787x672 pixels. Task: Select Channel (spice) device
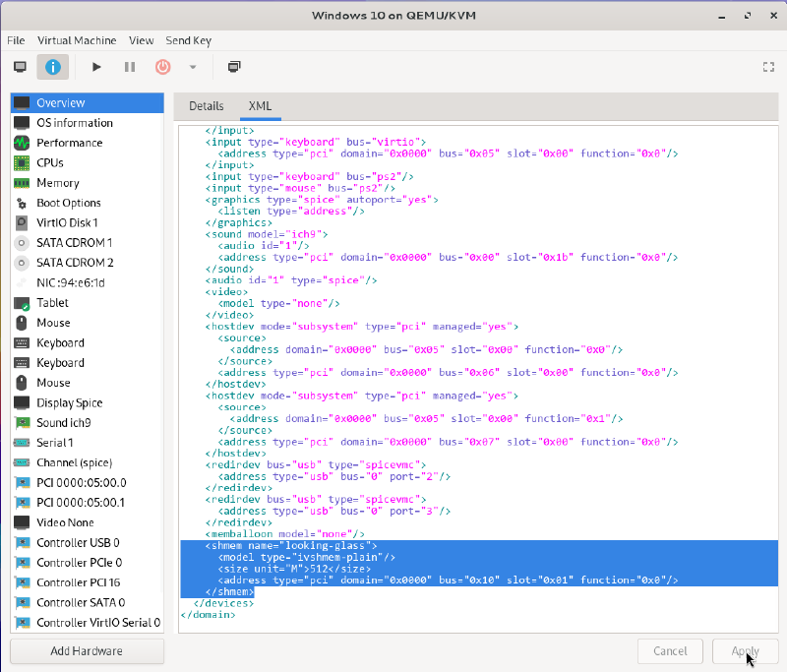pos(88,462)
